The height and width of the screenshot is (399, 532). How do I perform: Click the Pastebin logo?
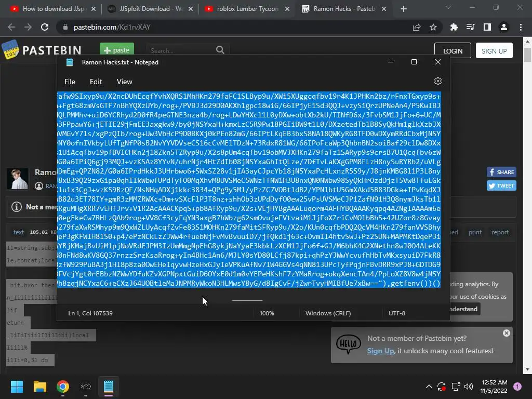click(x=42, y=50)
